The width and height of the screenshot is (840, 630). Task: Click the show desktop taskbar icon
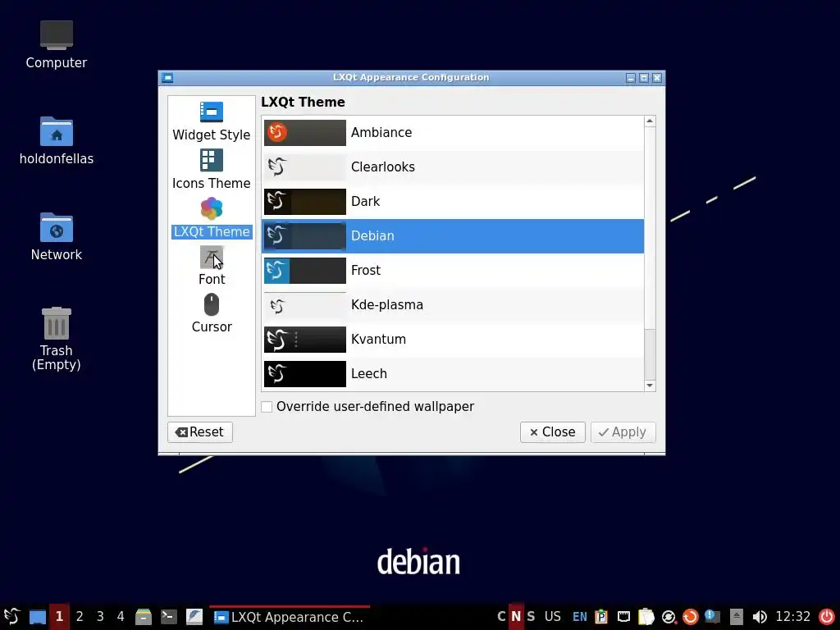(37, 617)
